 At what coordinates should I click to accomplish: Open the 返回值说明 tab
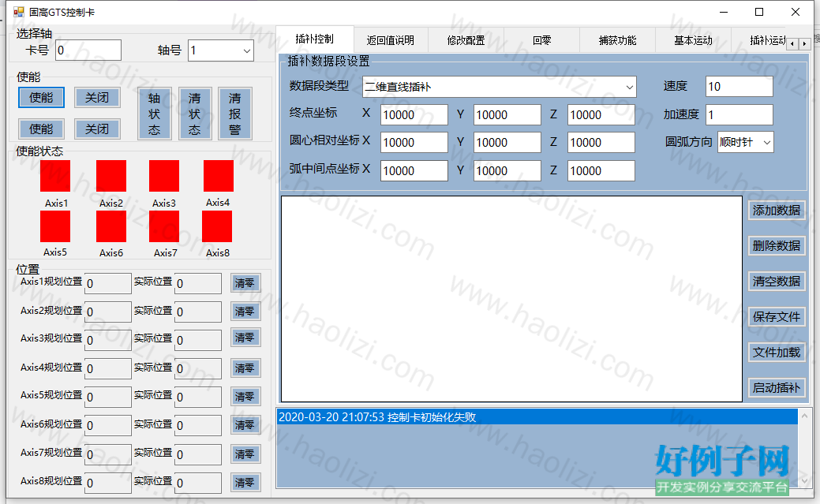(390, 40)
